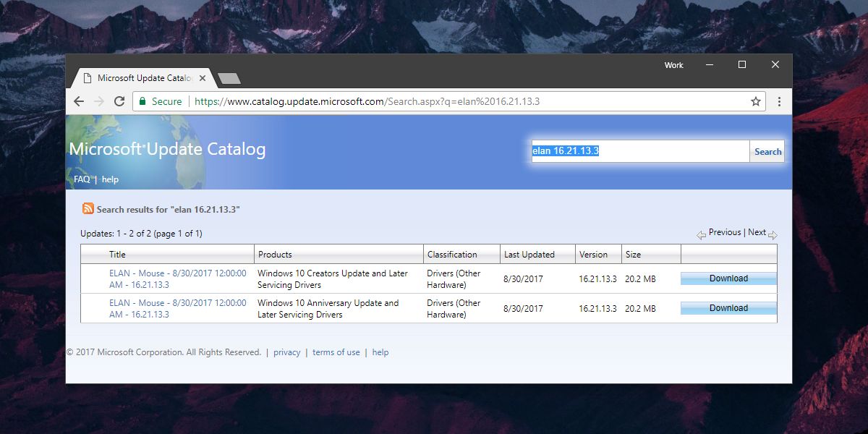Viewport: 868px width, 434px height.
Task: Open the Chrome three-dot menu
Action: pos(779,101)
